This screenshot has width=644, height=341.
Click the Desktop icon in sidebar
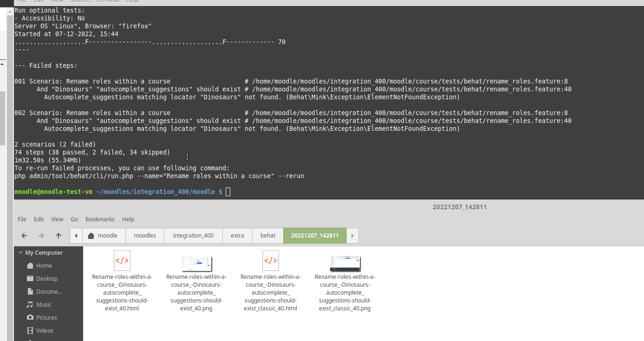tap(30, 279)
